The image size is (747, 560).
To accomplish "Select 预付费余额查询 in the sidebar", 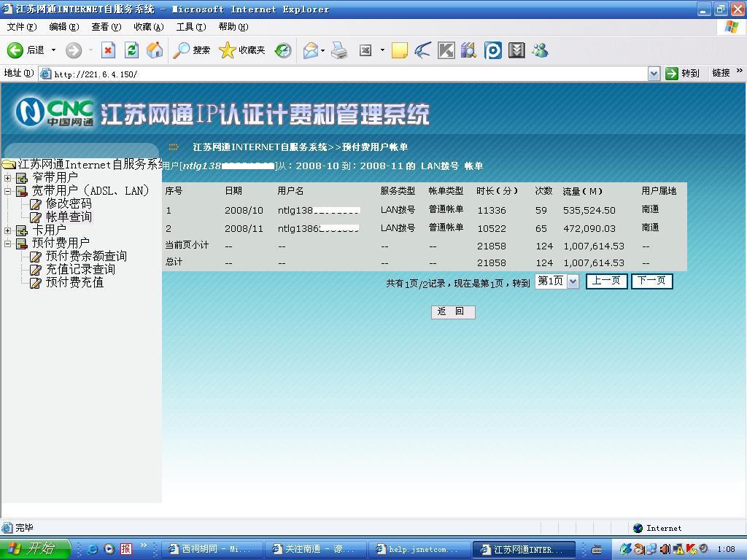I will pyautogui.click(x=88, y=256).
